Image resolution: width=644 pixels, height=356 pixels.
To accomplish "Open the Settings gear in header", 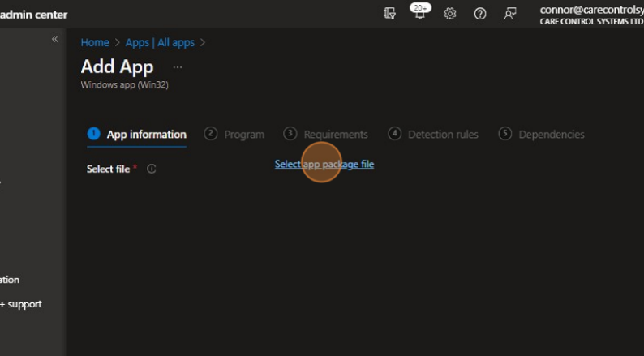I will click(450, 14).
